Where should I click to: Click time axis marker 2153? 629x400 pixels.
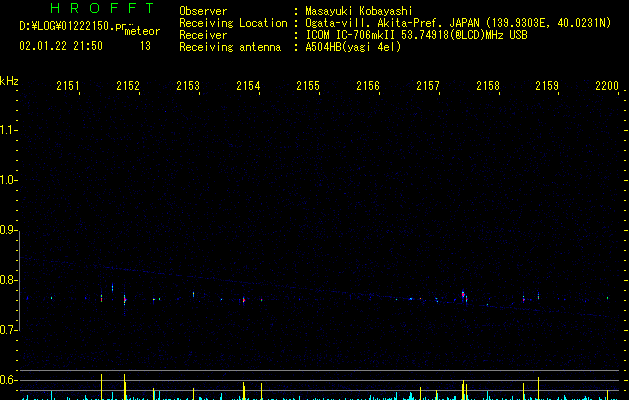[188, 85]
